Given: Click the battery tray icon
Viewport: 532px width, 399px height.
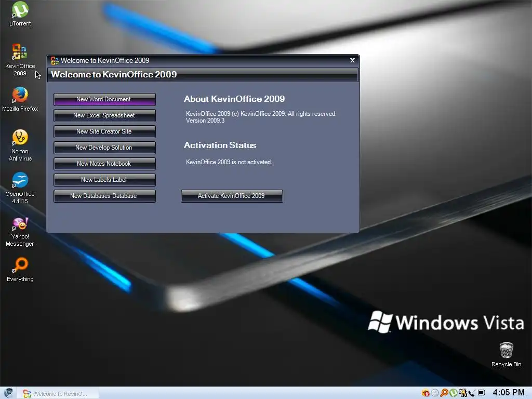Looking at the screenshot, I should (x=482, y=393).
